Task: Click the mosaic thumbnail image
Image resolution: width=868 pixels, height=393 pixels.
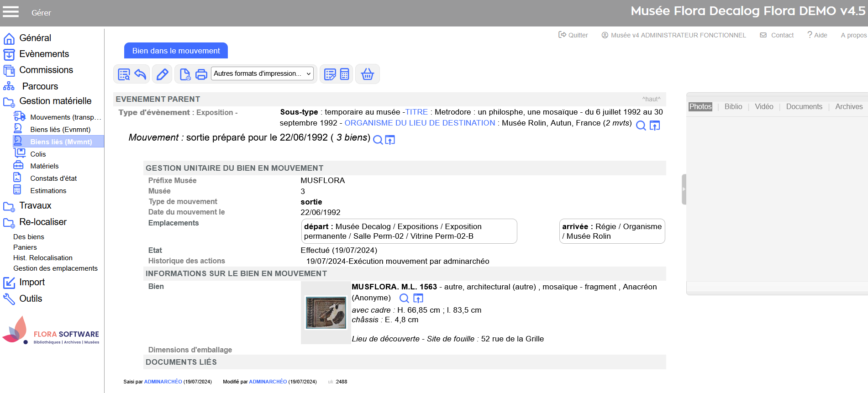Action: point(326,313)
